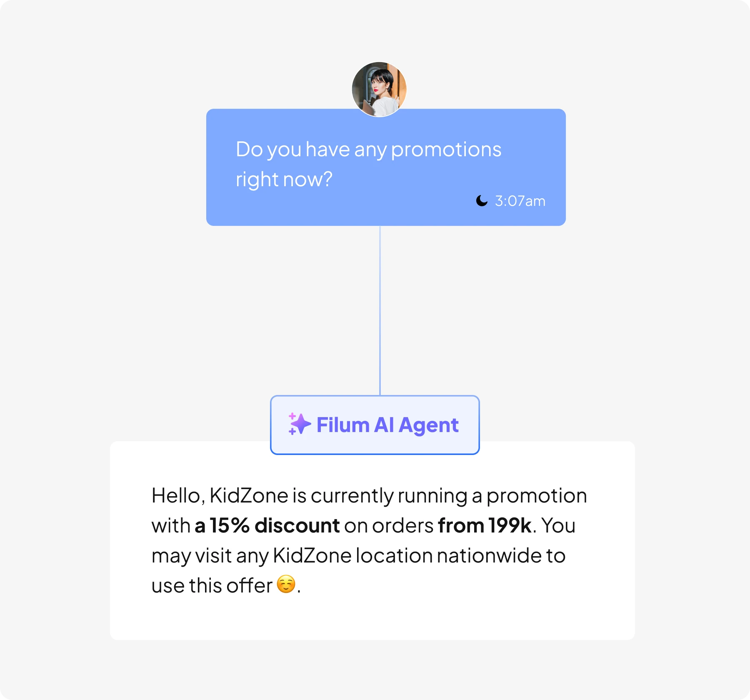Image resolution: width=750 pixels, height=700 pixels.
Task: Click the 3:07am timestamp
Action: 520,201
